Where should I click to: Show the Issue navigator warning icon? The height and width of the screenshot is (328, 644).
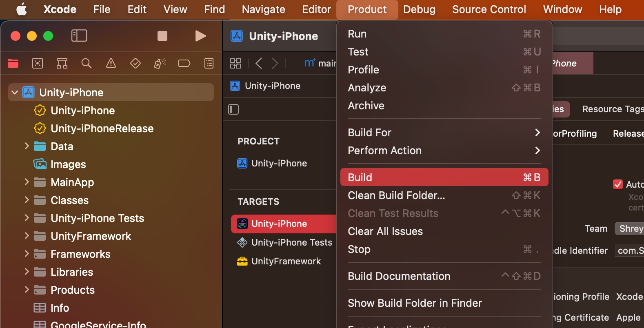pyautogui.click(x=111, y=63)
